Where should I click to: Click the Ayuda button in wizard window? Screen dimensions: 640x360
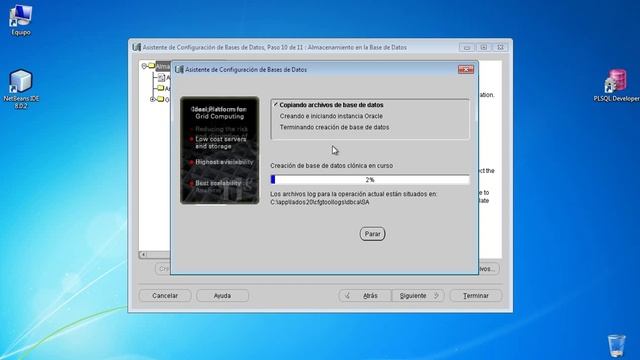222,296
